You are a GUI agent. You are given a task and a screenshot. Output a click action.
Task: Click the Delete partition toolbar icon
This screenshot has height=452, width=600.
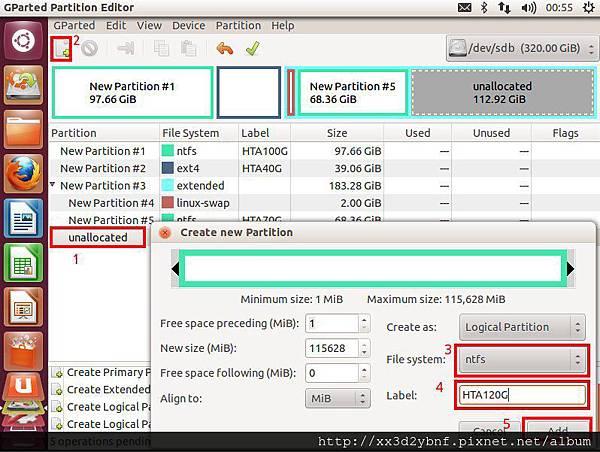[89, 49]
